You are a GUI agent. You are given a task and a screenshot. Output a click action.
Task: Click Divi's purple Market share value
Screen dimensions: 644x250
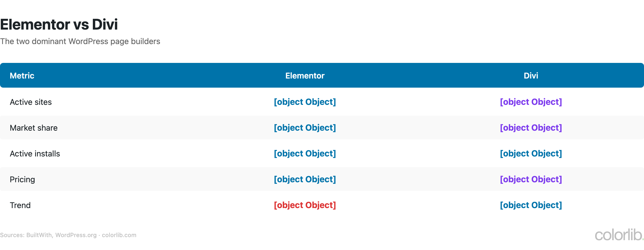tap(531, 128)
